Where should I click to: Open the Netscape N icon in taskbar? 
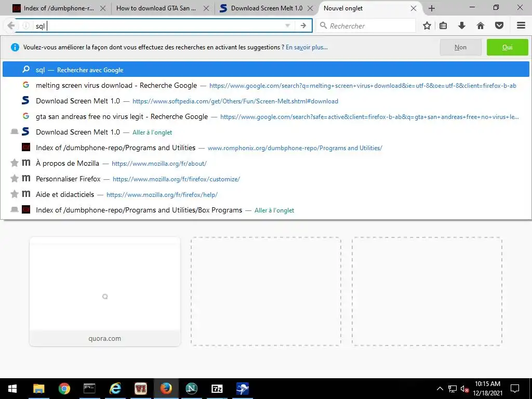click(191, 389)
